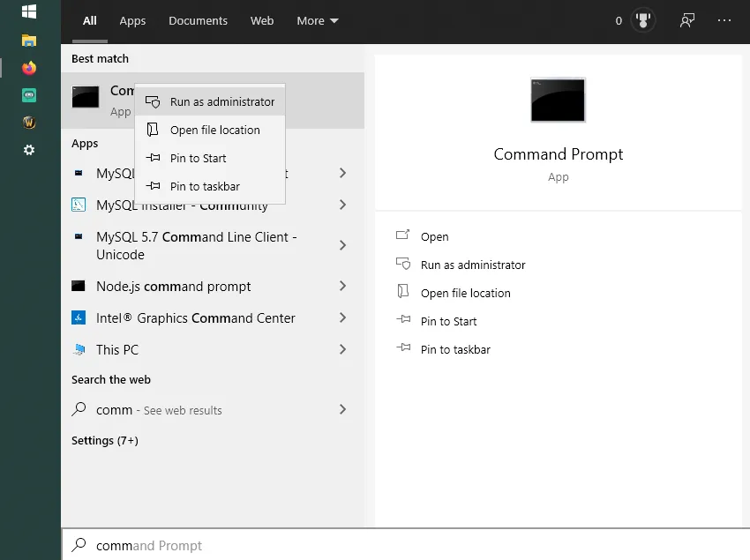Click the large Command Prompt preview thumbnail

(x=558, y=100)
